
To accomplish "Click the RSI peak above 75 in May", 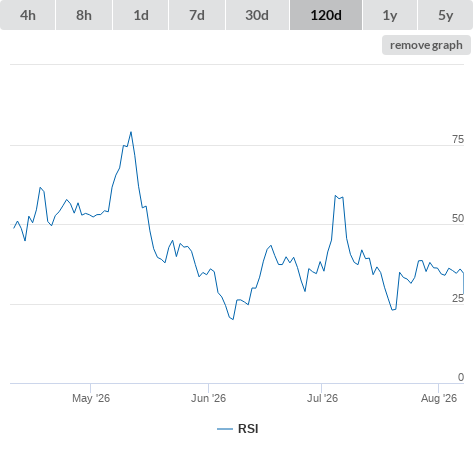I will pyautogui.click(x=131, y=132).
